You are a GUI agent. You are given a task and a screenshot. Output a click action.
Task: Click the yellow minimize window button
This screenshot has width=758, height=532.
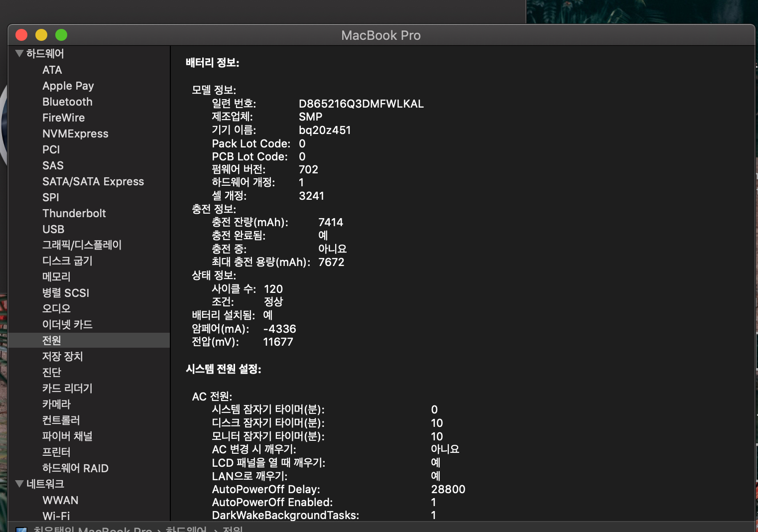coord(41,35)
